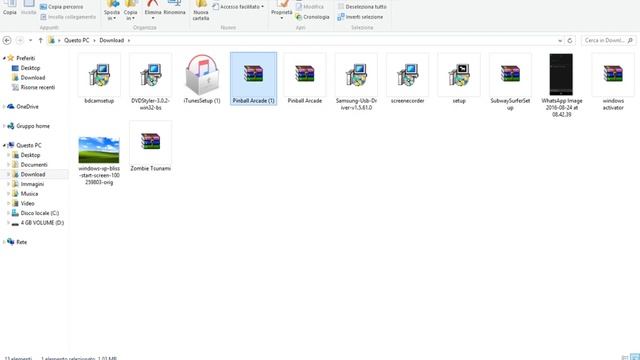Click Download in the address breadcrumb
The width and height of the screenshot is (640, 360).
111,40
